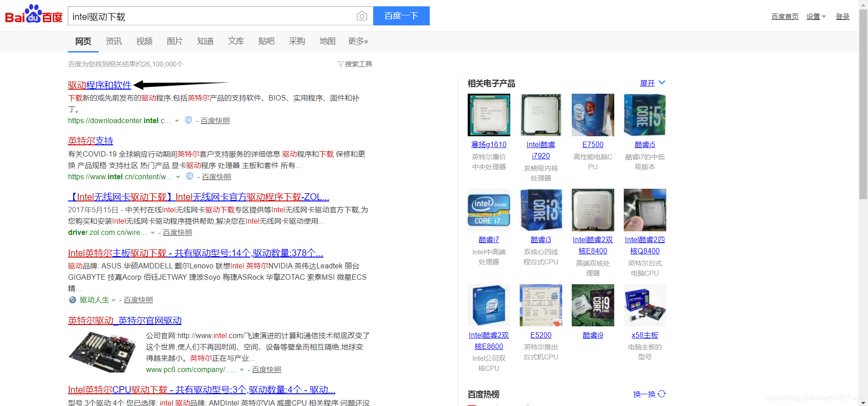Open Intel英特尔CPU驱动下载 result link
Image resolution: width=868 pixels, height=406 pixels.
[x=201, y=390]
